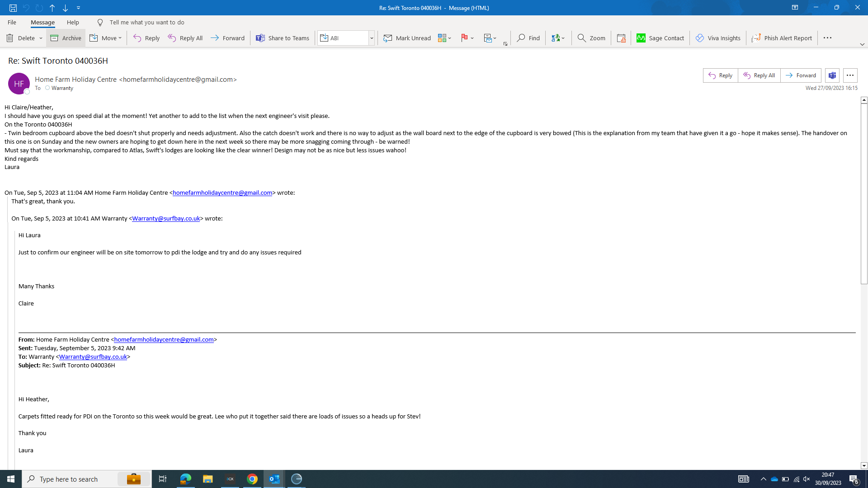868x488 pixels.
Task: Open Share to Teams
Action: pos(283,38)
